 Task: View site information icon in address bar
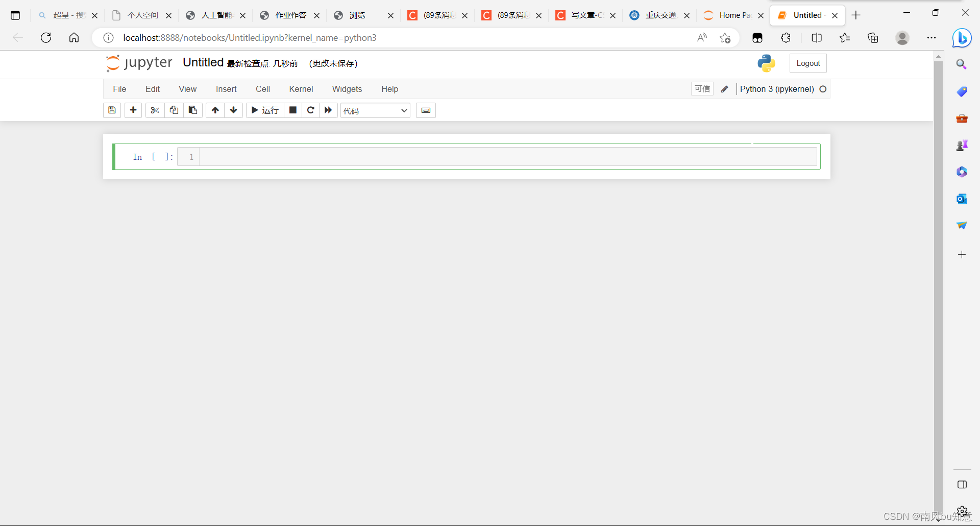tap(108, 38)
